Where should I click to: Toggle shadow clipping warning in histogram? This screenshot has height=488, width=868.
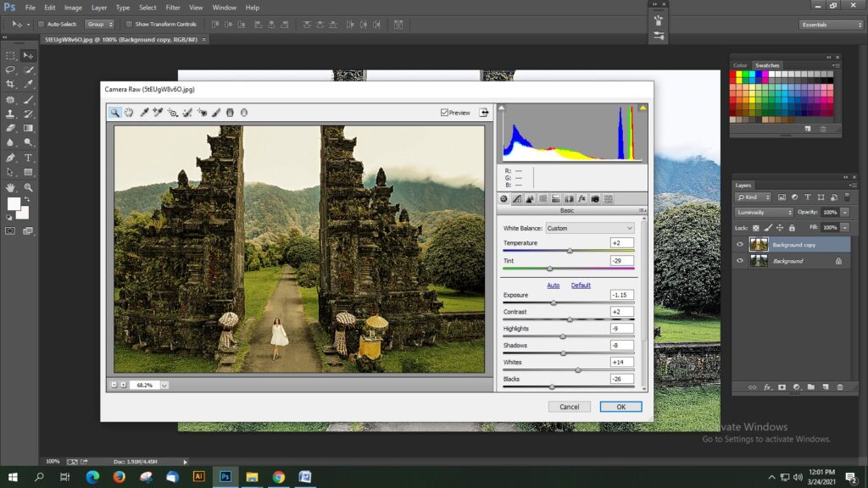pos(502,108)
